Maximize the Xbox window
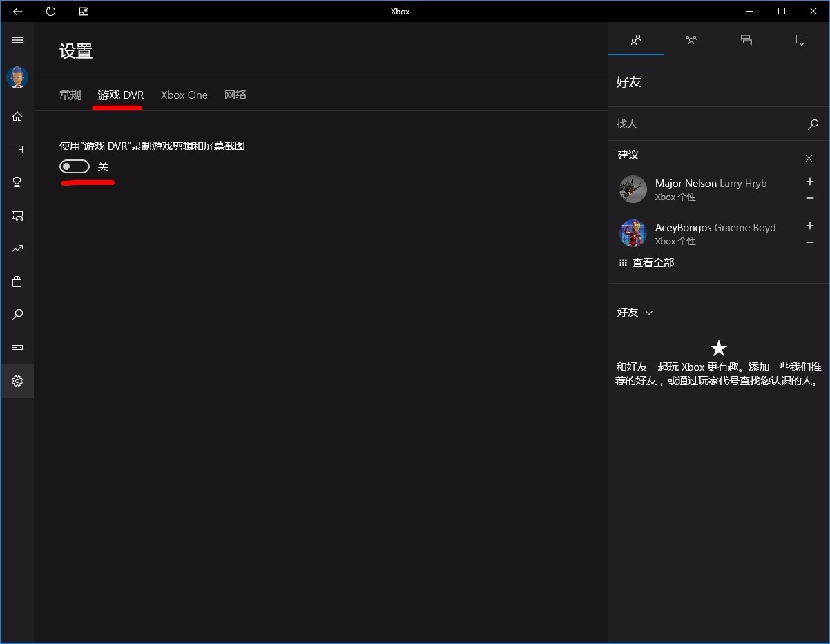Image resolution: width=830 pixels, height=644 pixels. tap(782, 11)
